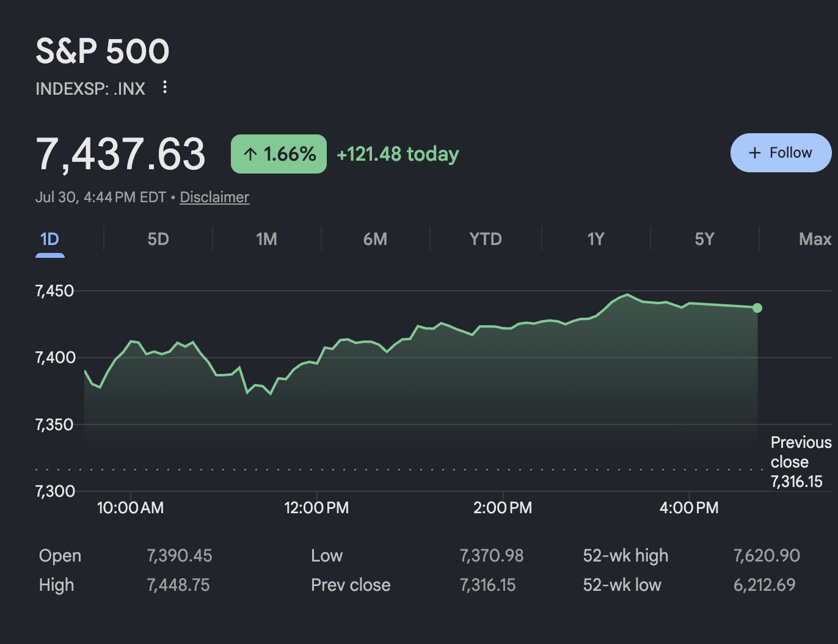The image size is (838, 644).
Task: Open the Disclaimer link
Action: point(214,197)
